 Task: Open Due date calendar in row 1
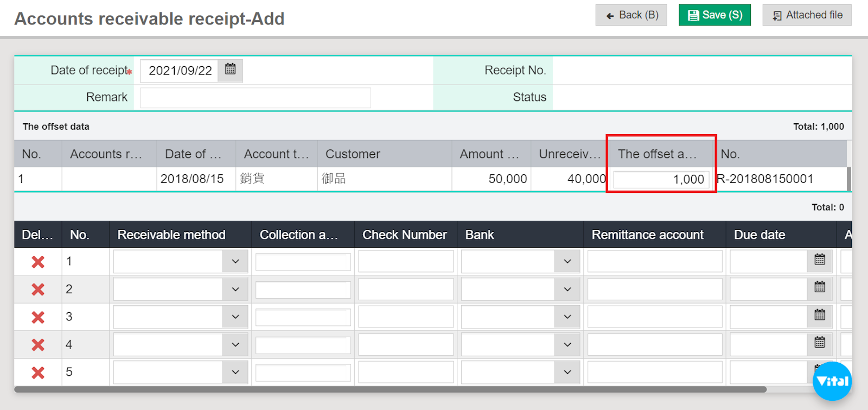tap(820, 261)
